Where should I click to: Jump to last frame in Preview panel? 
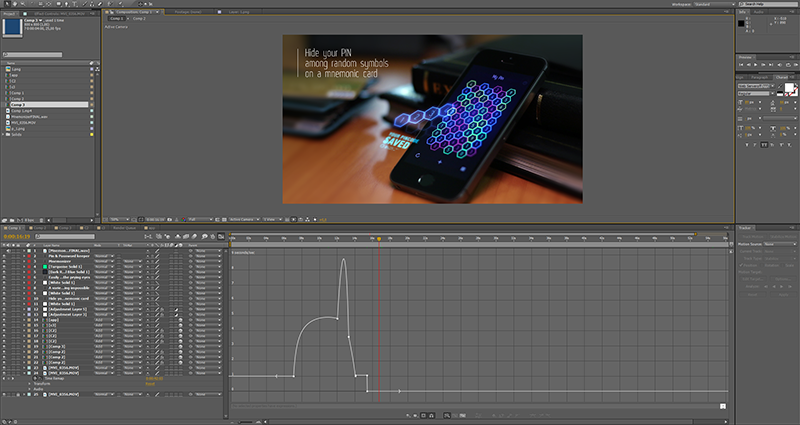click(771, 65)
